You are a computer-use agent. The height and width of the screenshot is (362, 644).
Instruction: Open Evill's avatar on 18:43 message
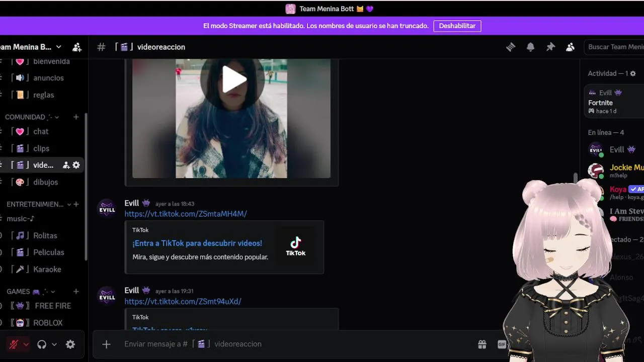click(x=107, y=209)
